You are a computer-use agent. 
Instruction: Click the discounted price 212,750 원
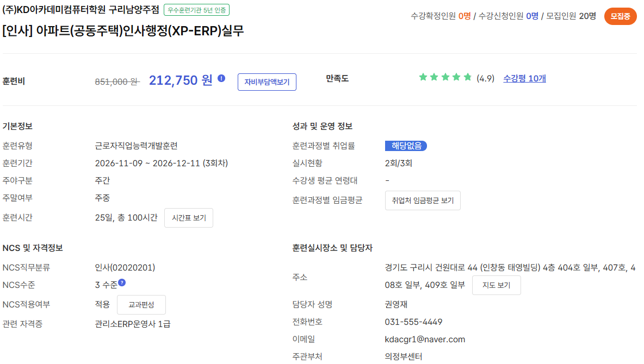click(x=181, y=80)
